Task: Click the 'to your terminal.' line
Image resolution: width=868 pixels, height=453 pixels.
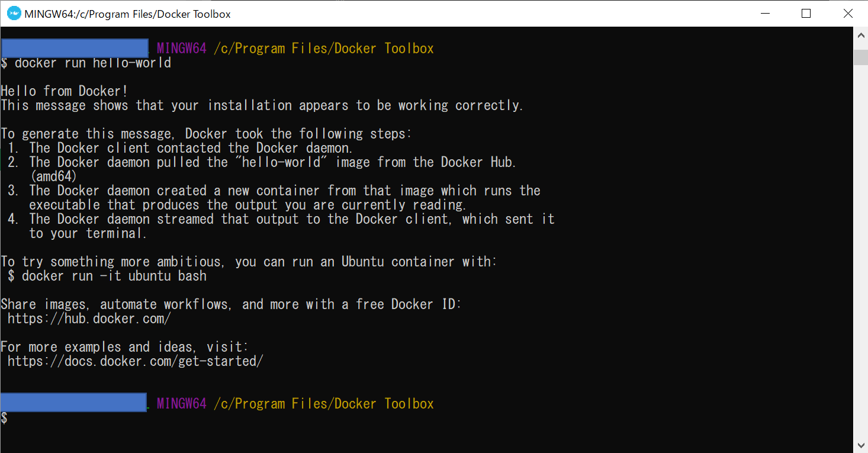Action: [88, 233]
